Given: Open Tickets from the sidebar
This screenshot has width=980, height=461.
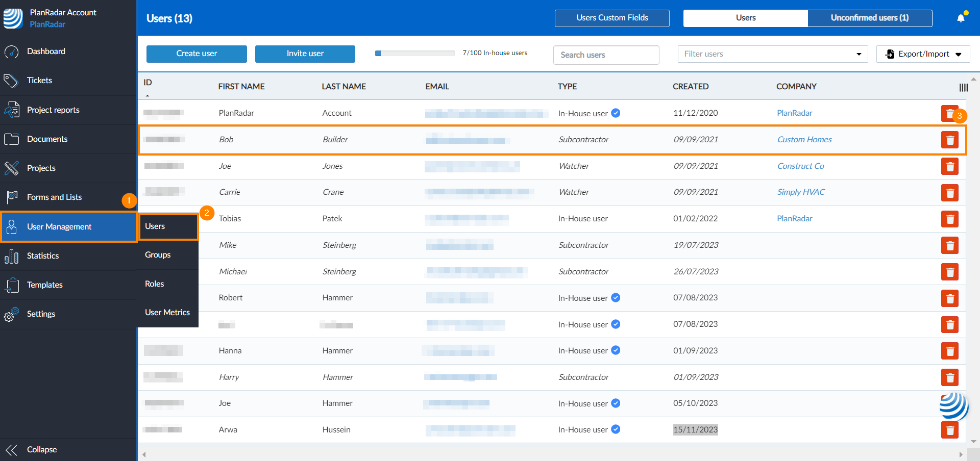Looking at the screenshot, I should tap(39, 81).
